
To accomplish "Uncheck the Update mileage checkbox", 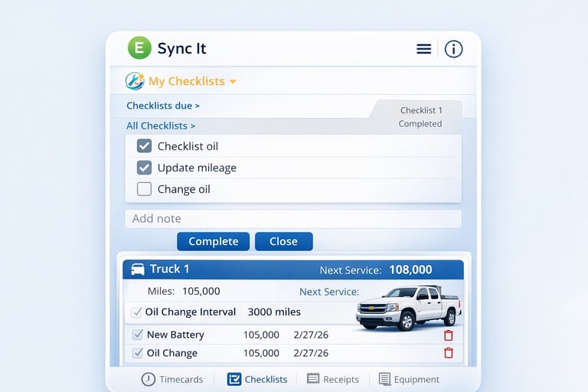I will (x=144, y=168).
